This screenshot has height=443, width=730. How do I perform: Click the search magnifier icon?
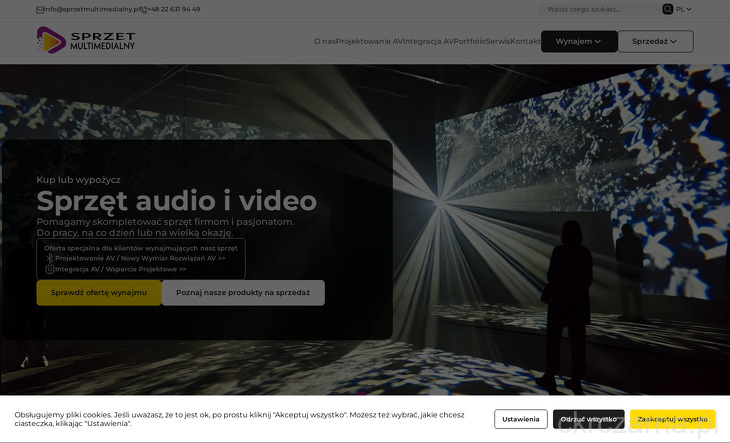tap(667, 9)
